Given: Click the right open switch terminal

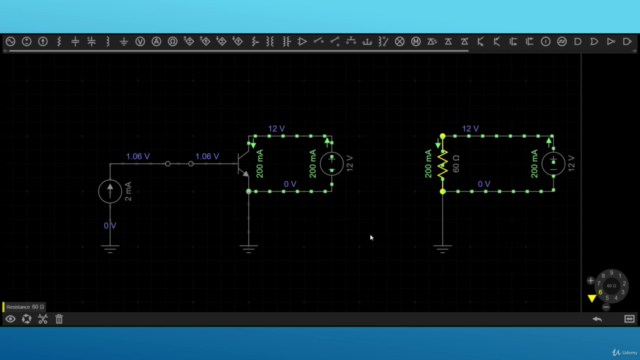Looking at the screenshot, I should pos(191,164).
